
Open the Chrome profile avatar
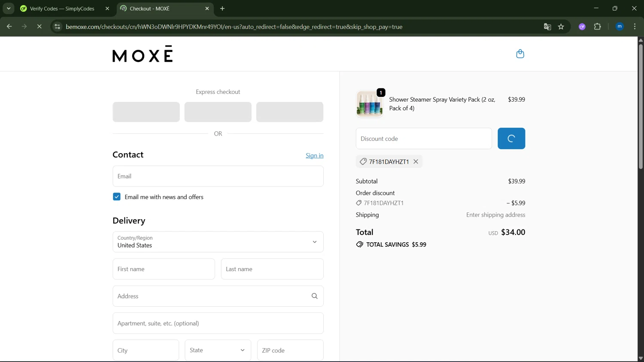pyautogui.click(x=620, y=27)
